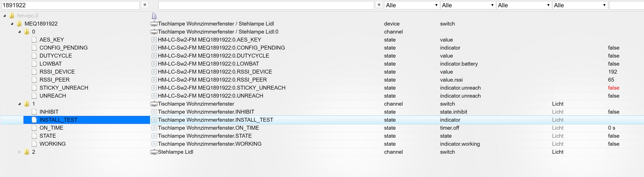Click the red false value of STICKY_UNREACH
Image resolution: width=644 pixels, height=177 pixels.
(614, 88)
